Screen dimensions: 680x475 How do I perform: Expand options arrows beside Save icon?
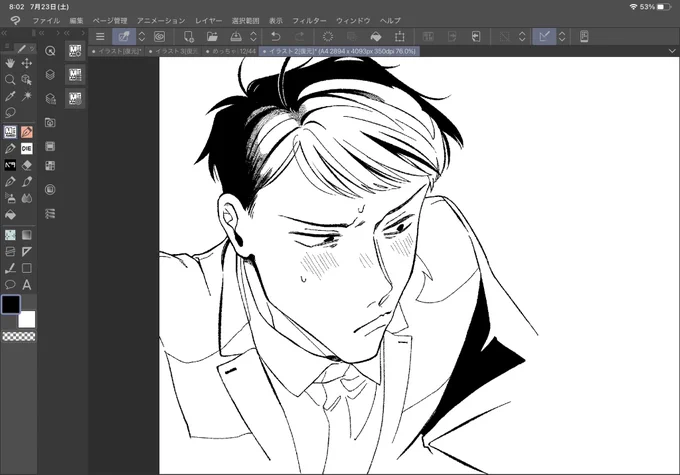[253, 37]
